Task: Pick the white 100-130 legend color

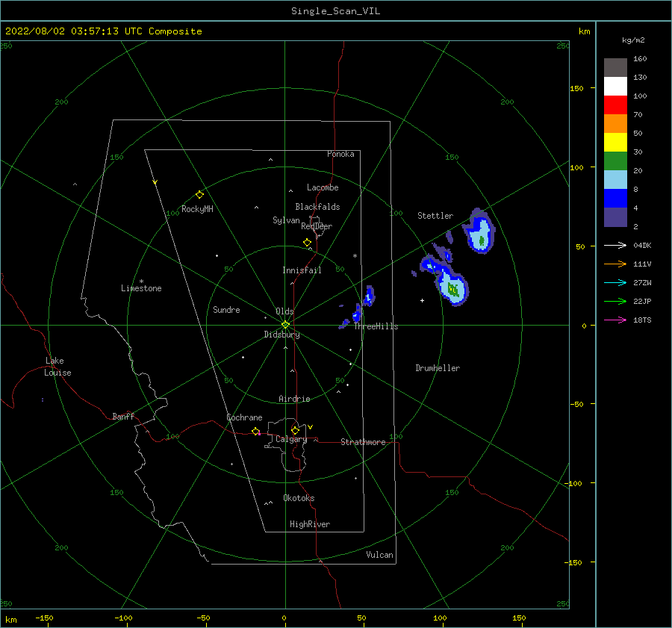Action: (615, 86)
